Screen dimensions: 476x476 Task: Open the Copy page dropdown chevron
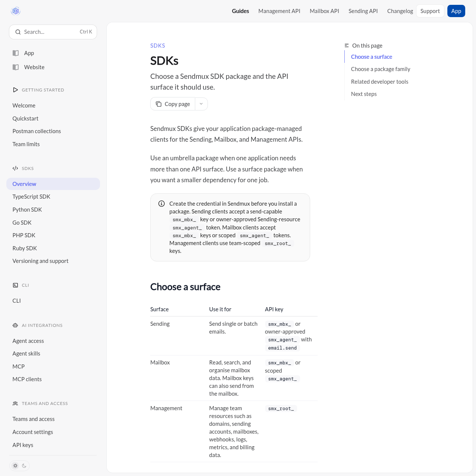click(201, 104)
